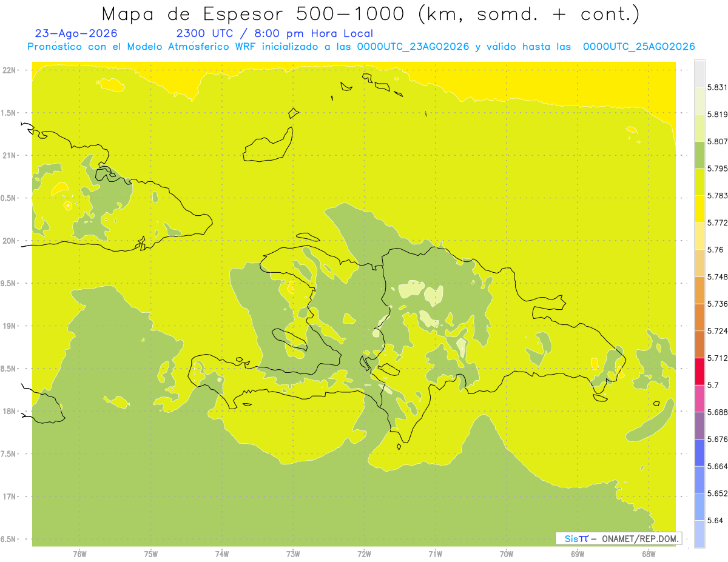Click legend value '5.772'
The image size is (728, 562).
(x=718, y=222)
